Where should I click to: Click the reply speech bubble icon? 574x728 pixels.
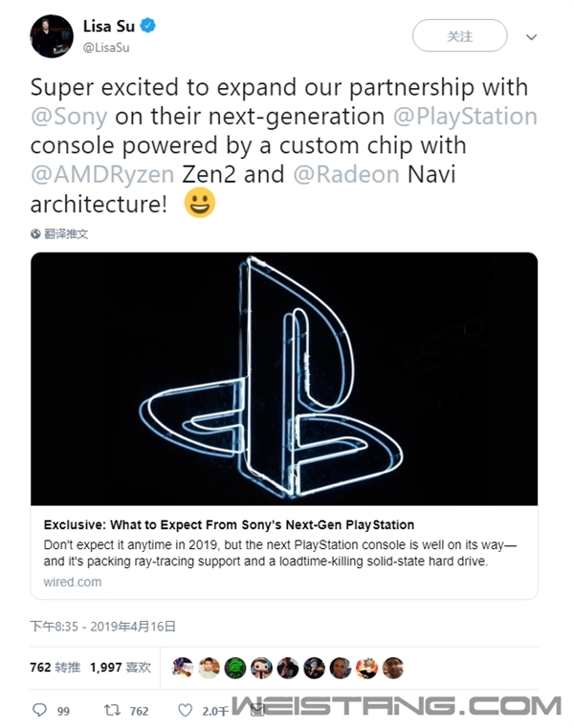(x=39, y=710)
